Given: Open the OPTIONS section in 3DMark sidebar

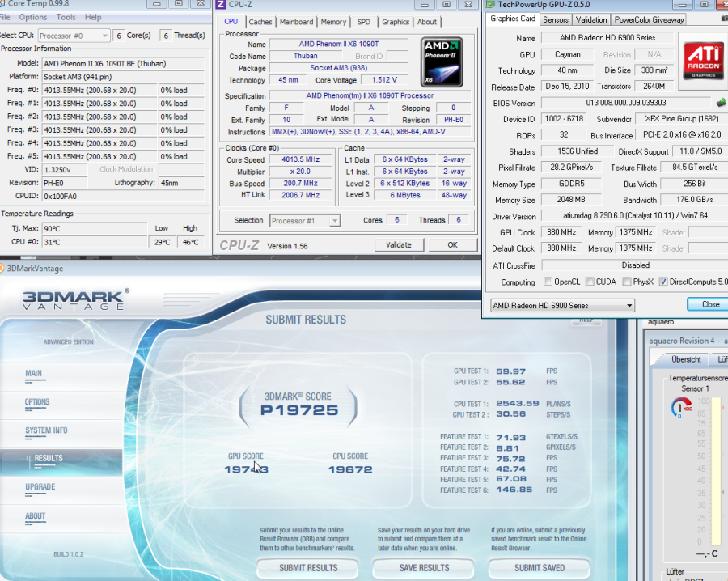Looking at the screenshot, I should 37,402.
